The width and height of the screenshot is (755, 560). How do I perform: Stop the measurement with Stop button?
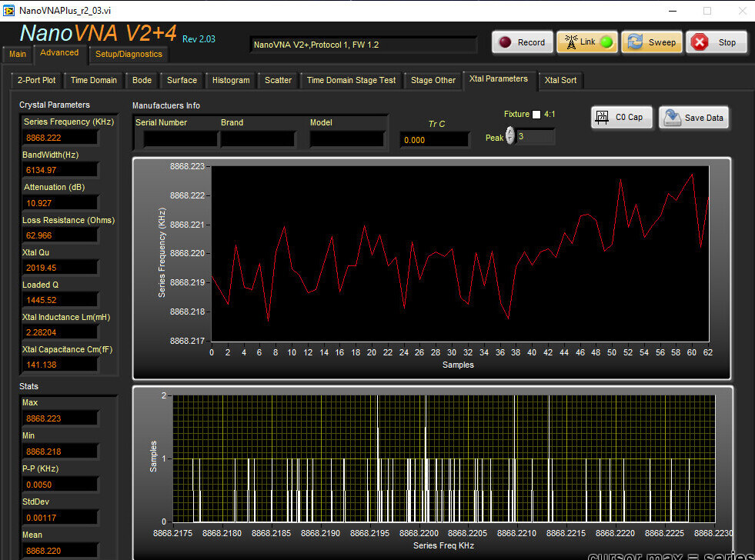[717, 42]
